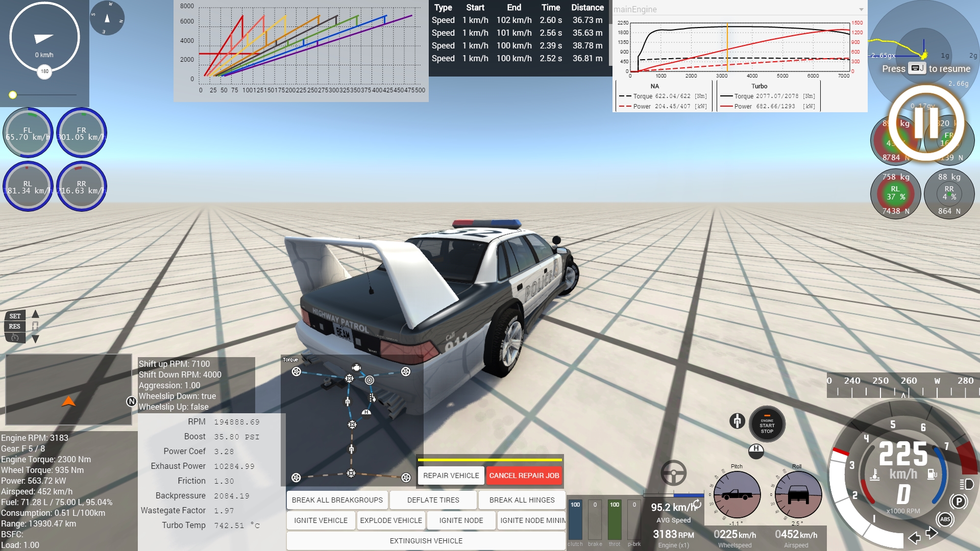The width and height of the screenshot is (980, 551).
Task: Click the left turn signal arrow
Action: tap(914, 538)
